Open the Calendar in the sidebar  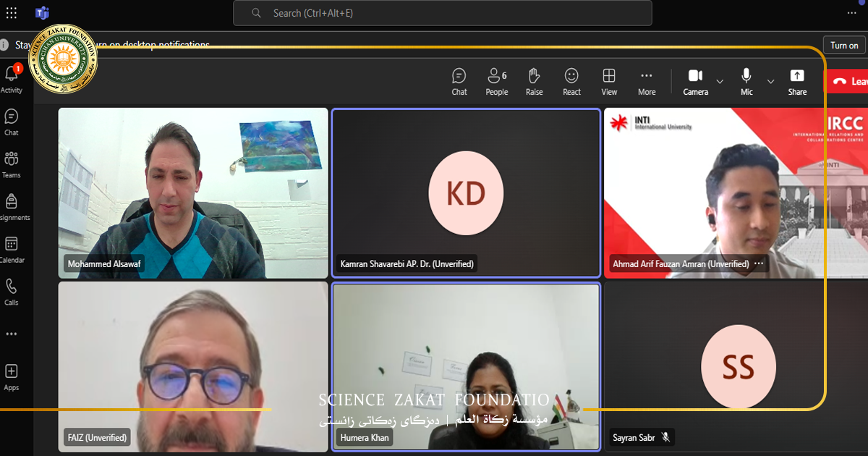(12, 249)
